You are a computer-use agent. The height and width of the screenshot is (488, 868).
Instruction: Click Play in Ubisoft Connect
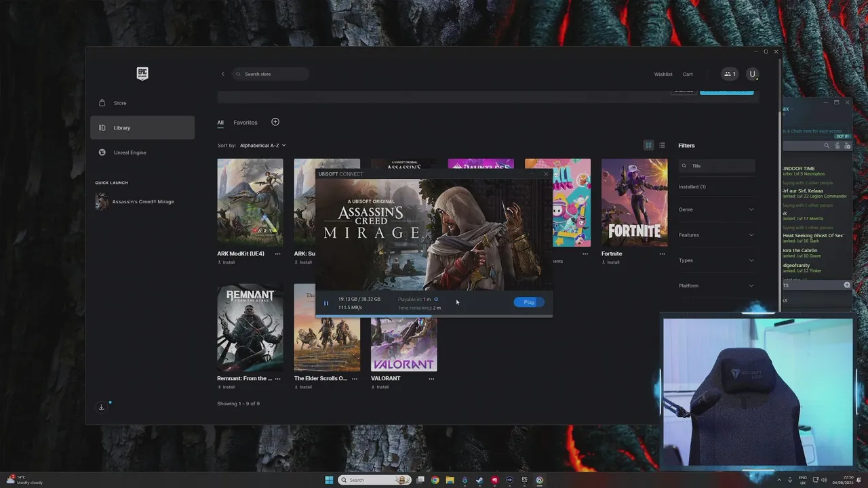tap(529, 302)
